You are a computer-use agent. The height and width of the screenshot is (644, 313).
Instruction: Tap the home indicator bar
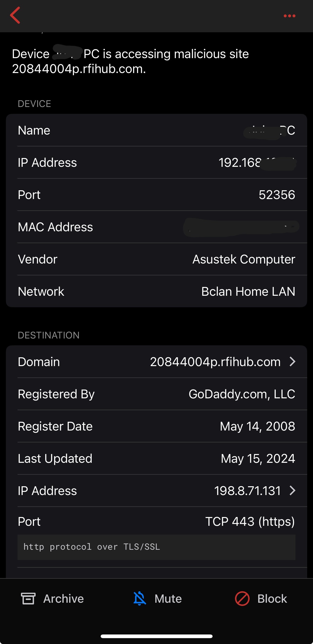point(156,636)
